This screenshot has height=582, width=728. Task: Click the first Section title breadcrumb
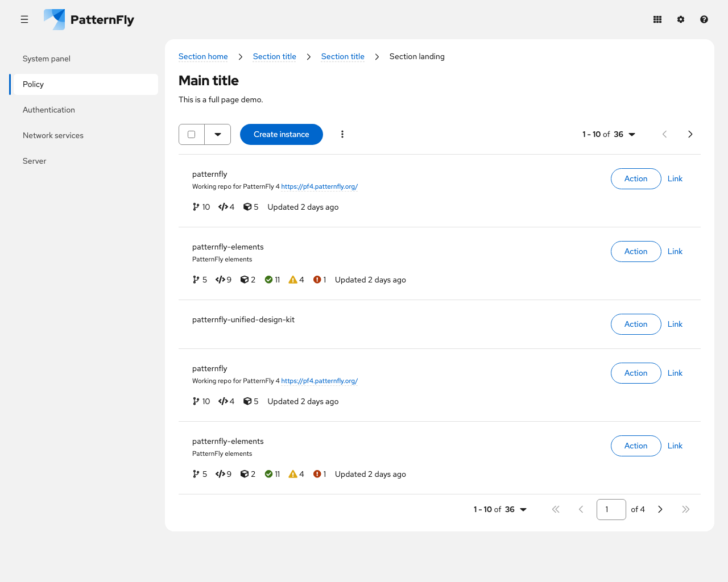click(275, 56)
